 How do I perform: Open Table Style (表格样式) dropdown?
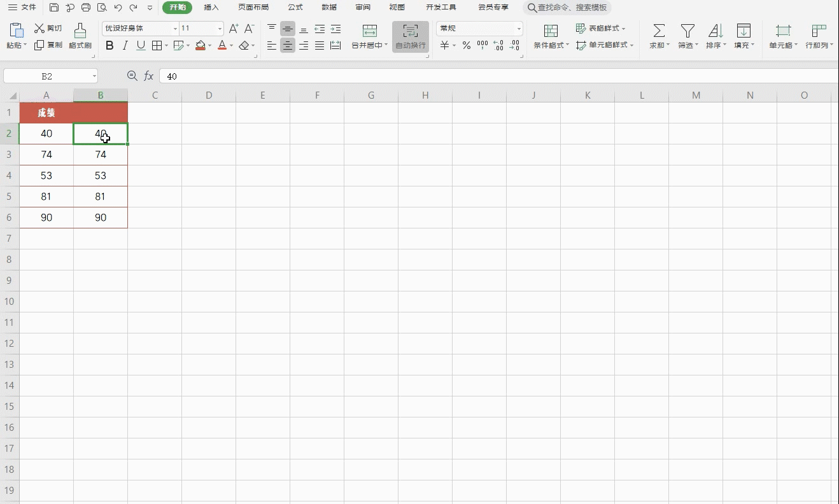(x=600, y=29)
